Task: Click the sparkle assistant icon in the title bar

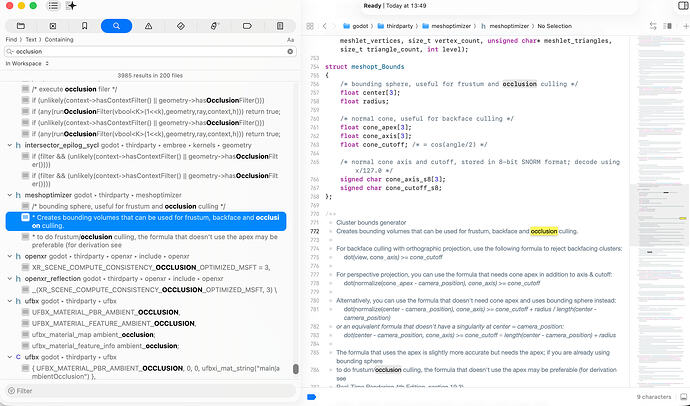Action: [71, 6]
